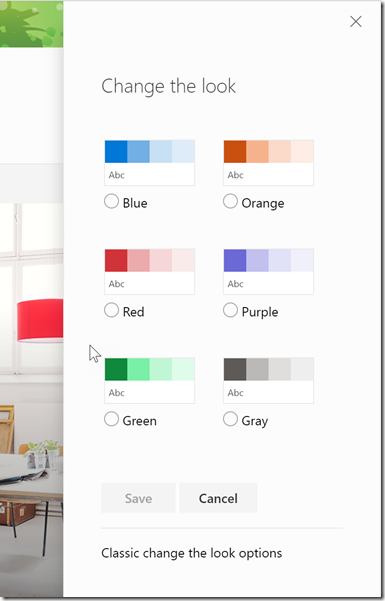Click the Orange theme preview thumbnail
The width and height of the screenshot is (385, 601).
(x=268, y=163)
